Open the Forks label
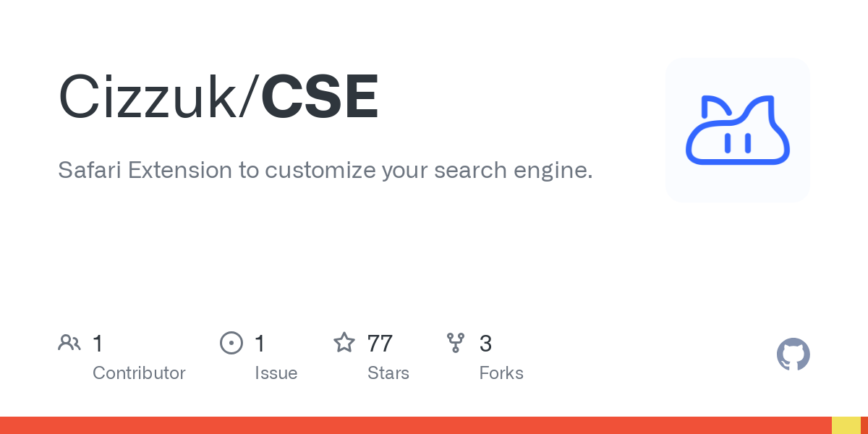The height and width of the screenshot is (434, 868). coord(501,373)
